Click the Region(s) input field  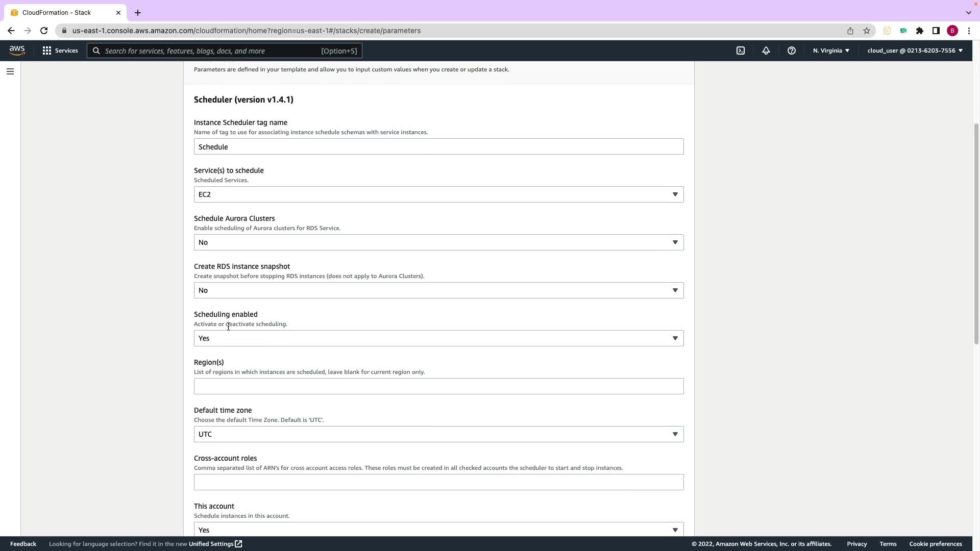[438, 386]
